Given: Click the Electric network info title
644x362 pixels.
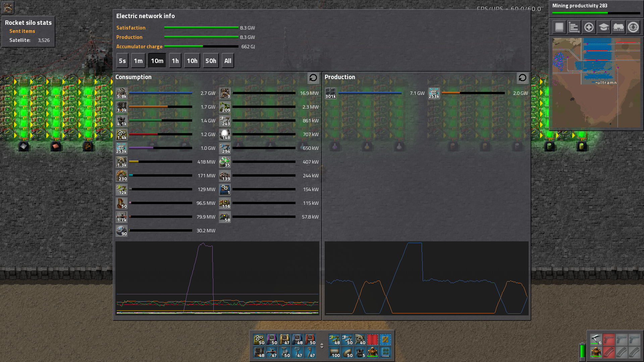Looking at the screenshot, I should [145, 16].
